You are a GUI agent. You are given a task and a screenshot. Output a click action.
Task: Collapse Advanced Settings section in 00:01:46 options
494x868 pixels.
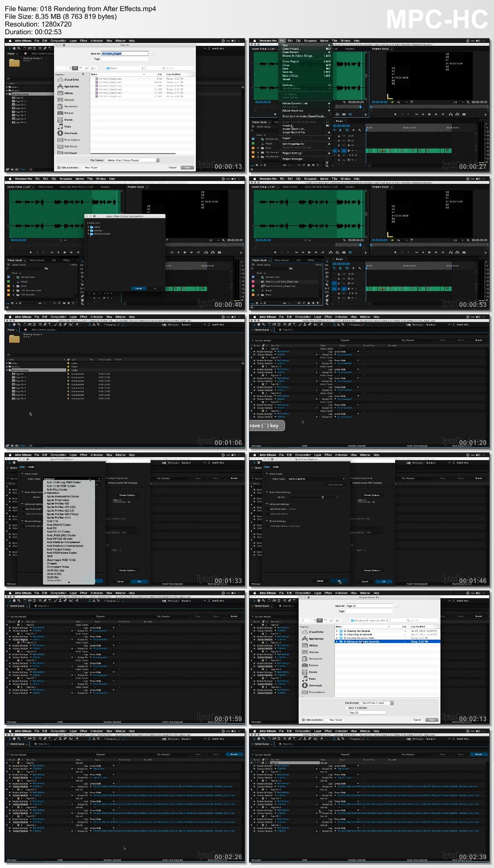point(267,504)
